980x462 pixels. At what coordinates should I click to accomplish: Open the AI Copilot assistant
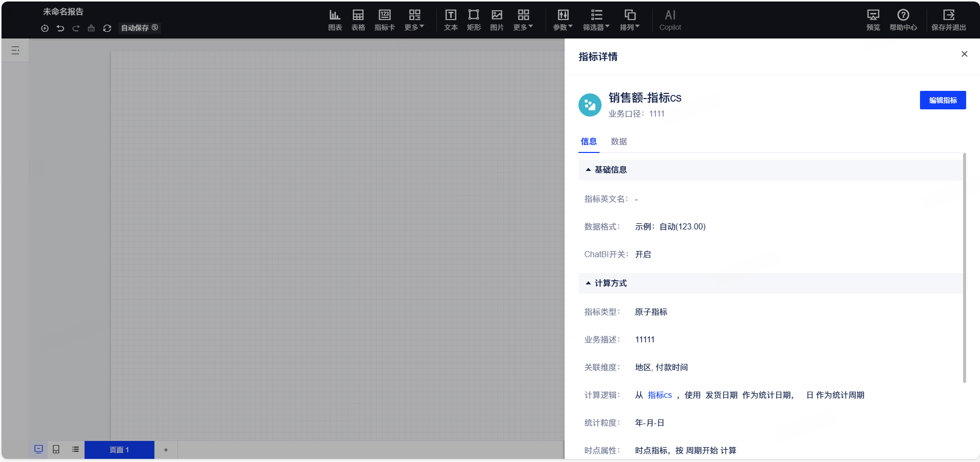[670, 20]
